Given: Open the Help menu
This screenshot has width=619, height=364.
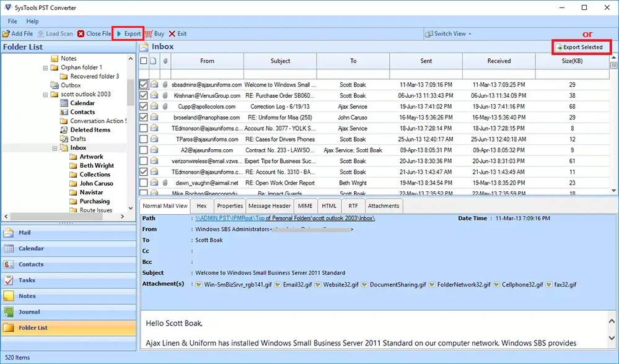Looking at the screenshot, I should tap(32, 21).
